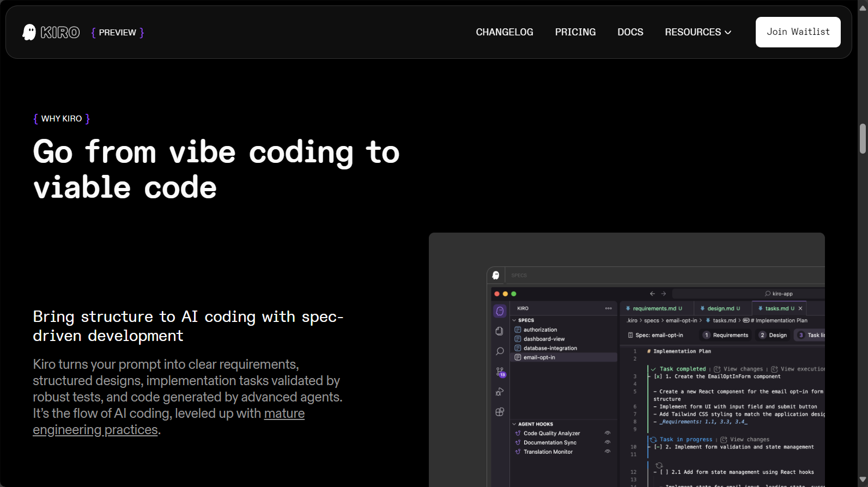Viewport: 868px width, 487px height.
Task: Click the kiro-app search box in IDE
Action: tap(749, 294)
